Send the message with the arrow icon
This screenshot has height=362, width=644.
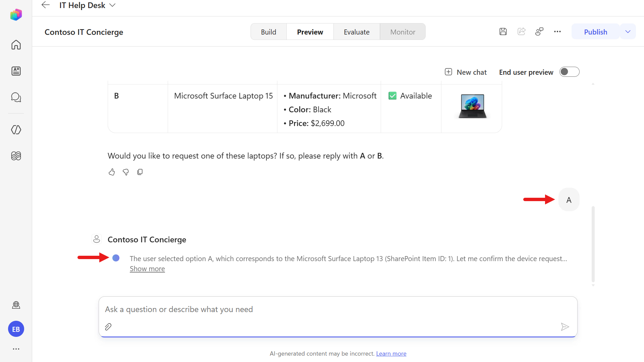coord(565,327)
